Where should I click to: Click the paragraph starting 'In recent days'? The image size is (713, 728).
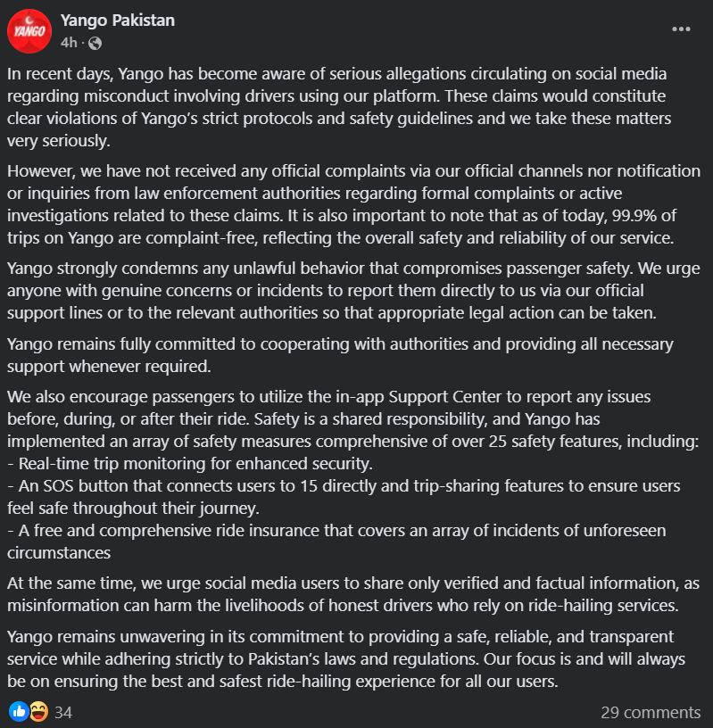click(339, 107)
